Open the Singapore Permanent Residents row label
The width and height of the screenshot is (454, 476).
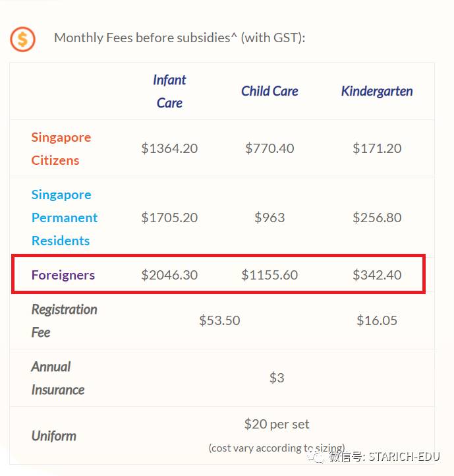pyautogui.click(x=64, y=218)
